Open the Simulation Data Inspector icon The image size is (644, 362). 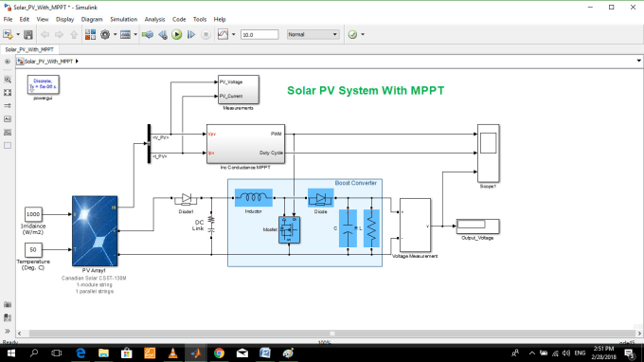(223, 34)
